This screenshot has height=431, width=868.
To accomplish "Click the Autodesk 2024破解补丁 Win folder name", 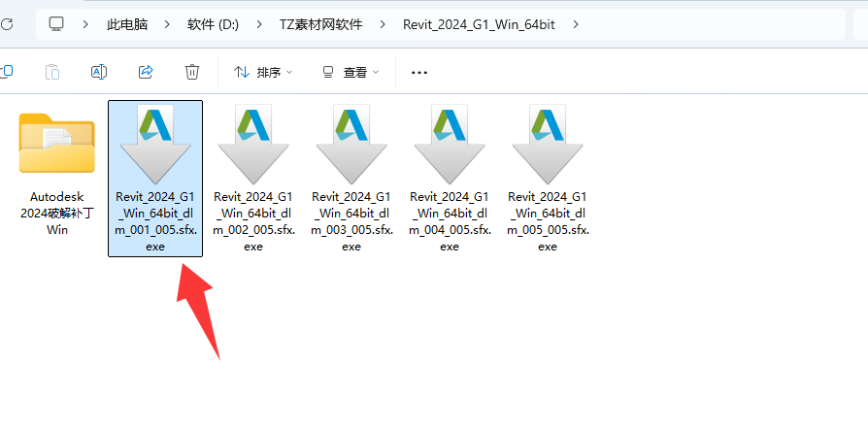I will point(57,213).
